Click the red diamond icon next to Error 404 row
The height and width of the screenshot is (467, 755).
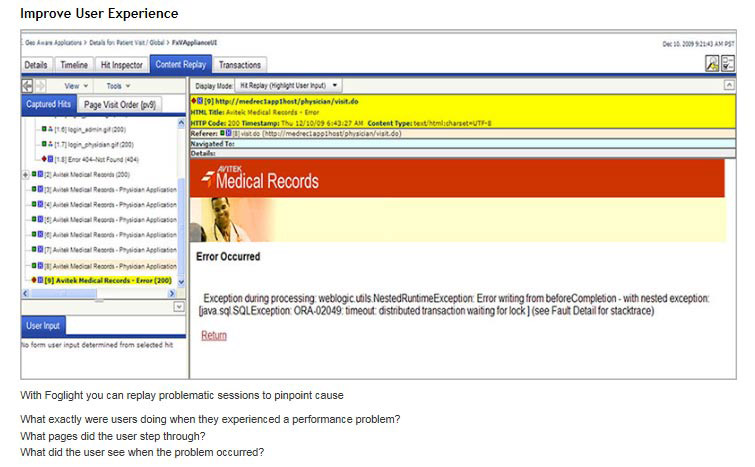click(x=44, y=159)
